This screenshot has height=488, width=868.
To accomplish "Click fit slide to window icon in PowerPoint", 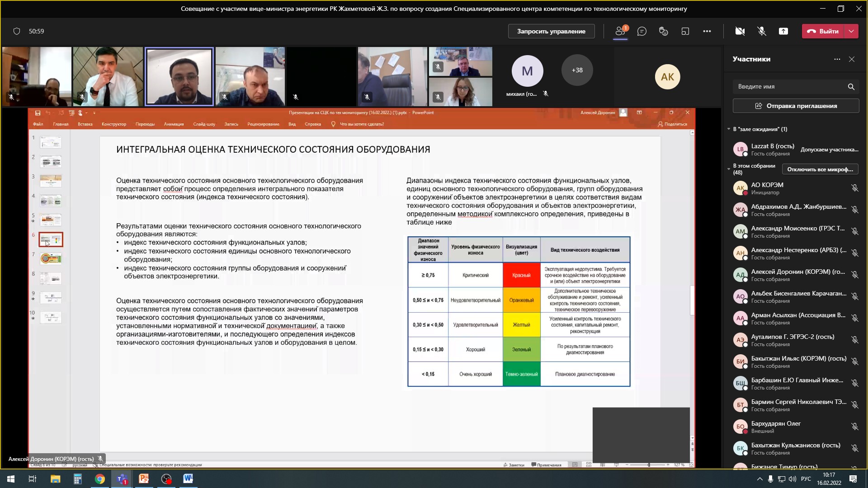I will pos(691,465).
